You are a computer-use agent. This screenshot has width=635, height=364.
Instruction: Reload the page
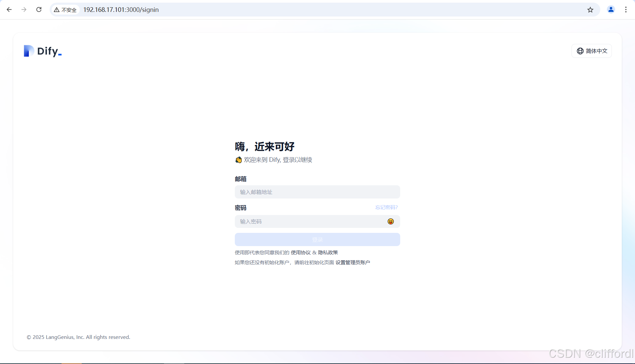coord(39,10)
